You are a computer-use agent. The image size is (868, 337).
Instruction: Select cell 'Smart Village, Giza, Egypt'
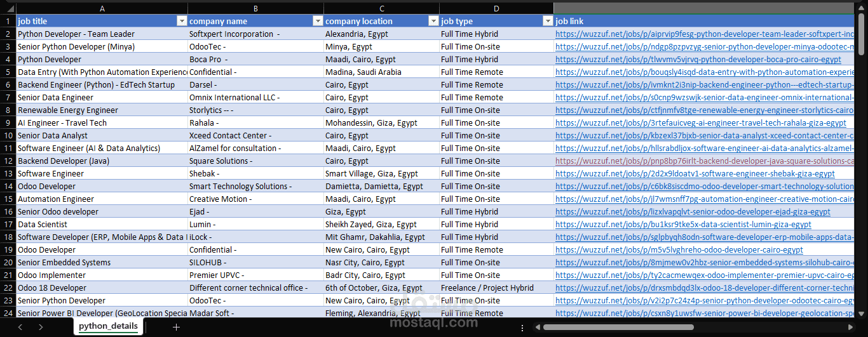coord(381,173)
